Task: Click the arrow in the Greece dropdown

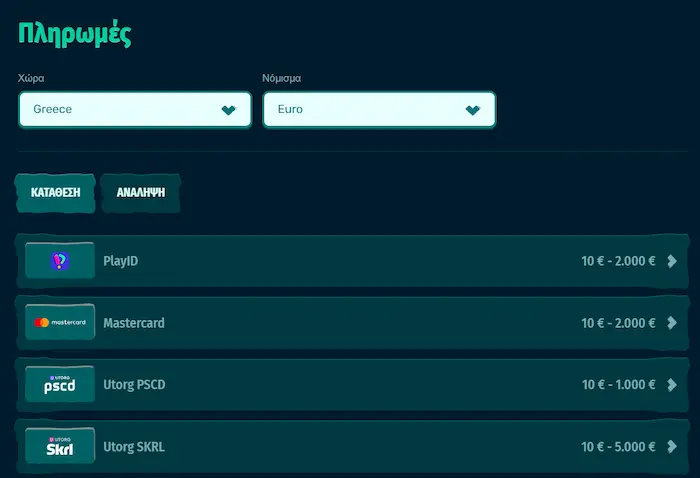Action: [229, 110]
